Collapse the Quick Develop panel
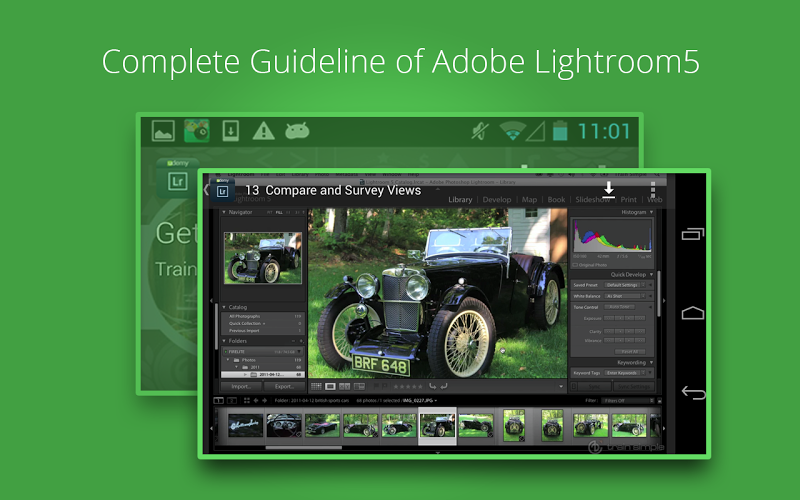This screenshot has height=500, width=800. point(651,274)
